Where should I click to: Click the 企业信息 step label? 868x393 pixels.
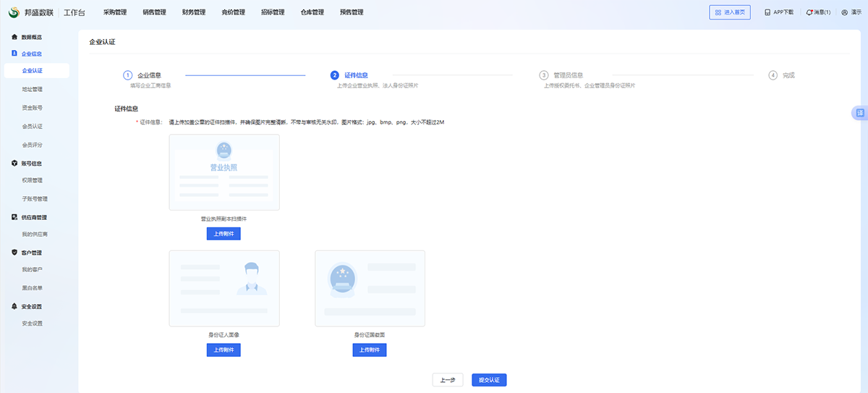pyautogui.click(x=149, y=75)
